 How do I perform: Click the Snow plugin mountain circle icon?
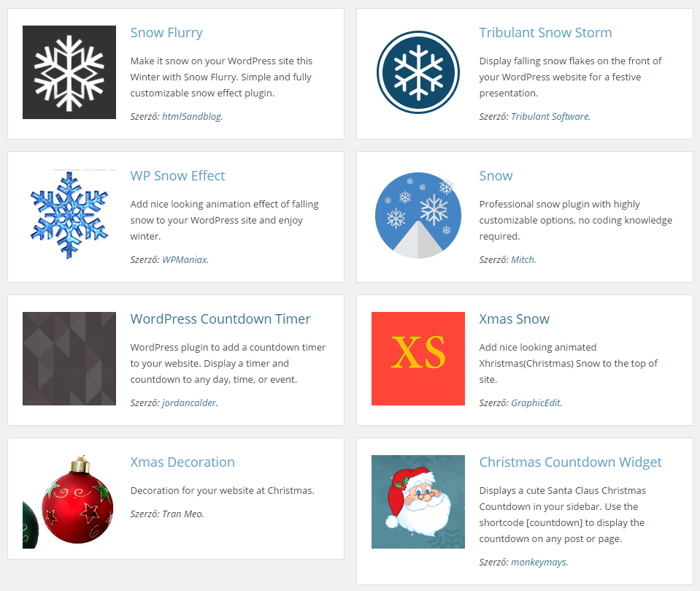[418, 216]
